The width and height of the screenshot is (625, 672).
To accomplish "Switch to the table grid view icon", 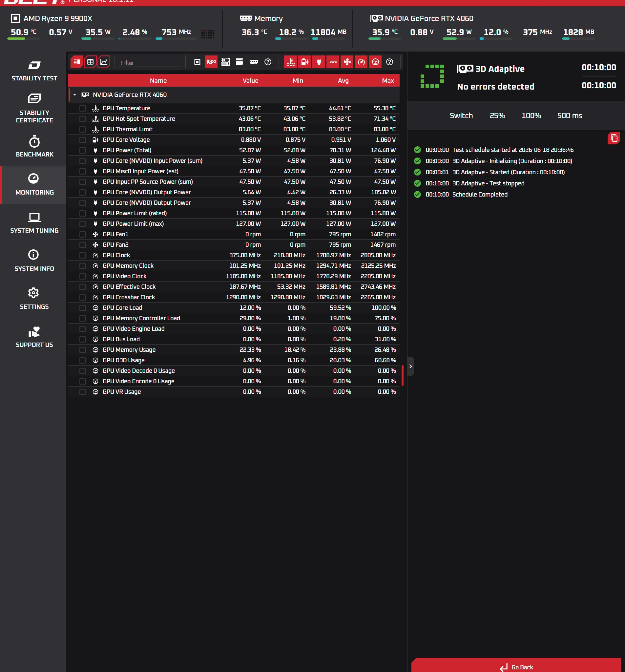I will [90, 62].
